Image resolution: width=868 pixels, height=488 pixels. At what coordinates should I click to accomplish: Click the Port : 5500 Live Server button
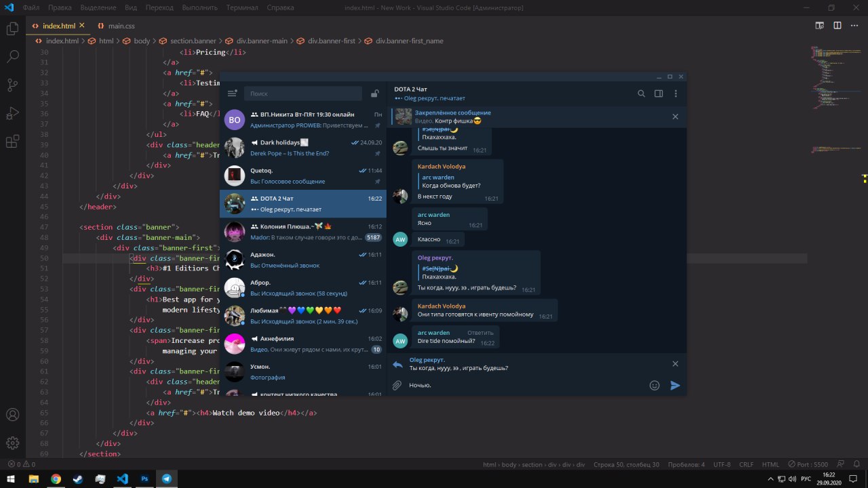tap(808, 464)
